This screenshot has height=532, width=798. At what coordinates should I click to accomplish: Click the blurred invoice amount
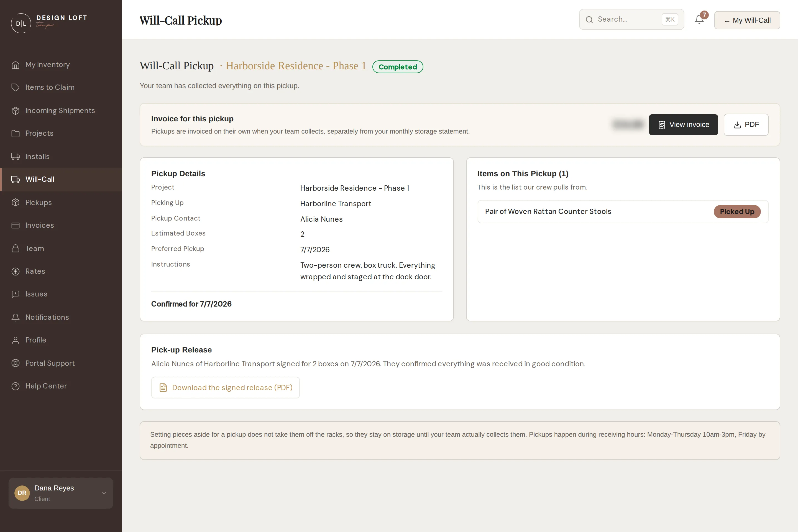628,124
